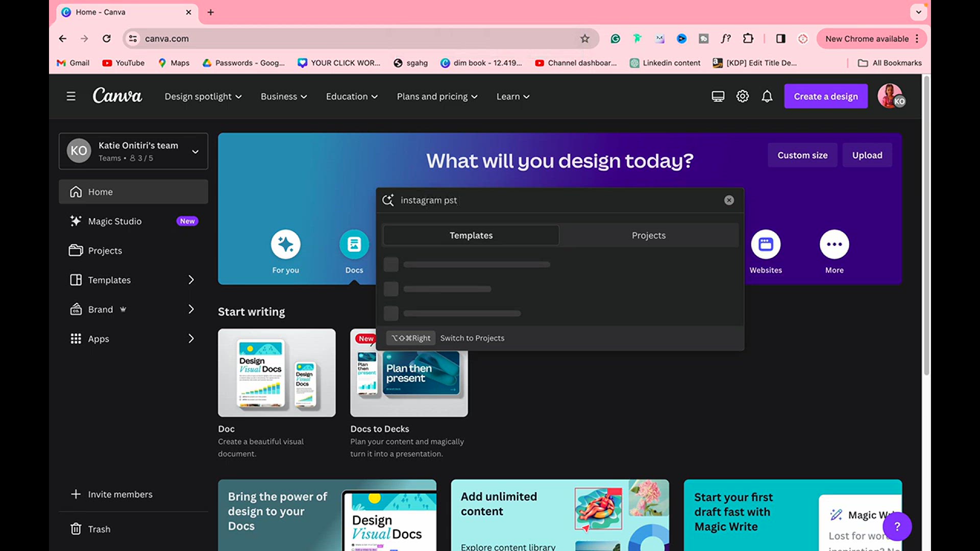Open YouTube bookmark
Image resolution: width=980 pixels, height=551 pixels.
point(124,63)
